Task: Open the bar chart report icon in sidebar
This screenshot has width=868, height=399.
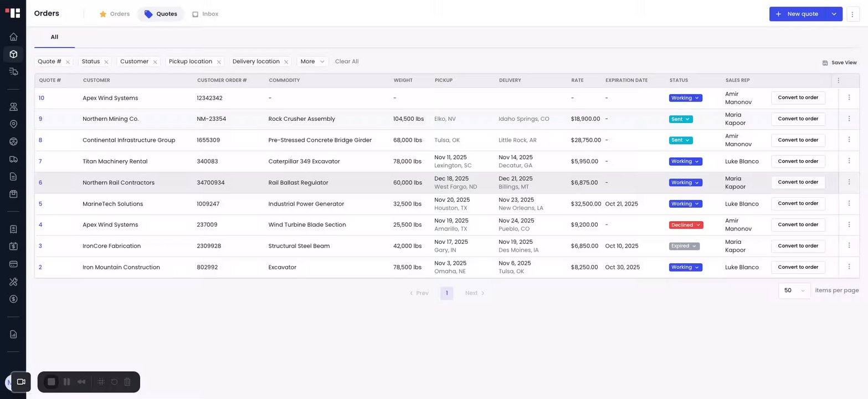Action: coord(13,334)
